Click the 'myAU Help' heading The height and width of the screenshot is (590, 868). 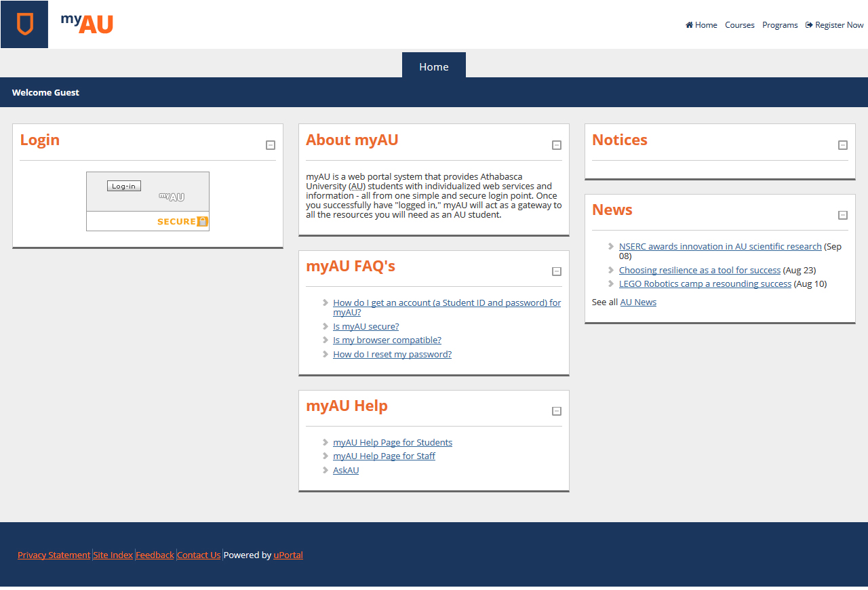click(347, 406)
